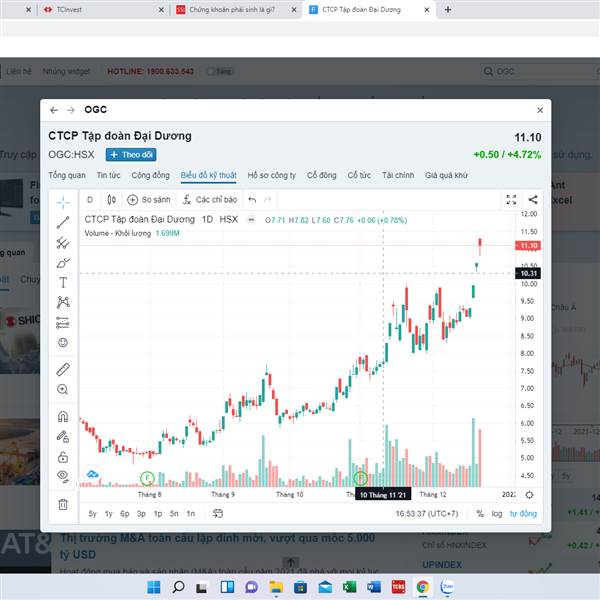Toggle tự động auto scale
The image size is (600, 600).
point(523,514)
